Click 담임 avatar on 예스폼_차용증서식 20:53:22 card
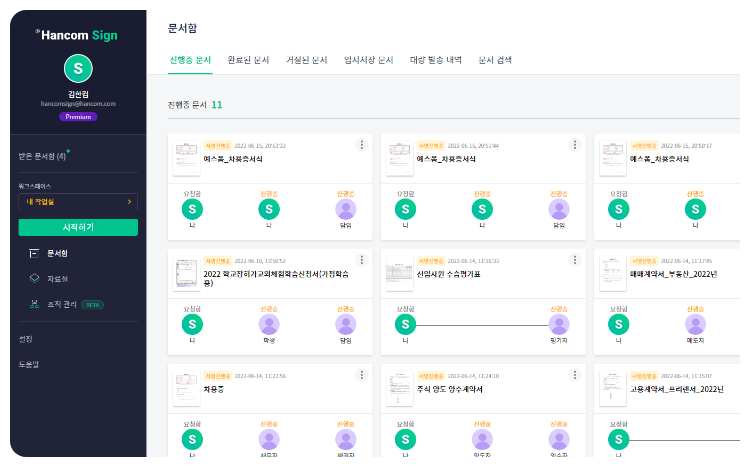Viewport: 750px width, 467px height. (345, 209)
